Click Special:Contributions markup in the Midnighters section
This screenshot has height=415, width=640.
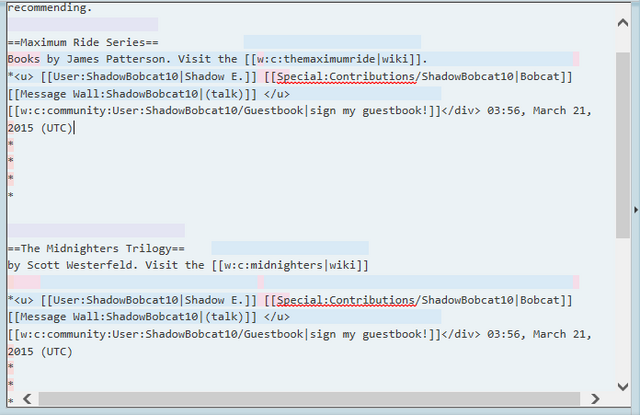coord(346,300)
